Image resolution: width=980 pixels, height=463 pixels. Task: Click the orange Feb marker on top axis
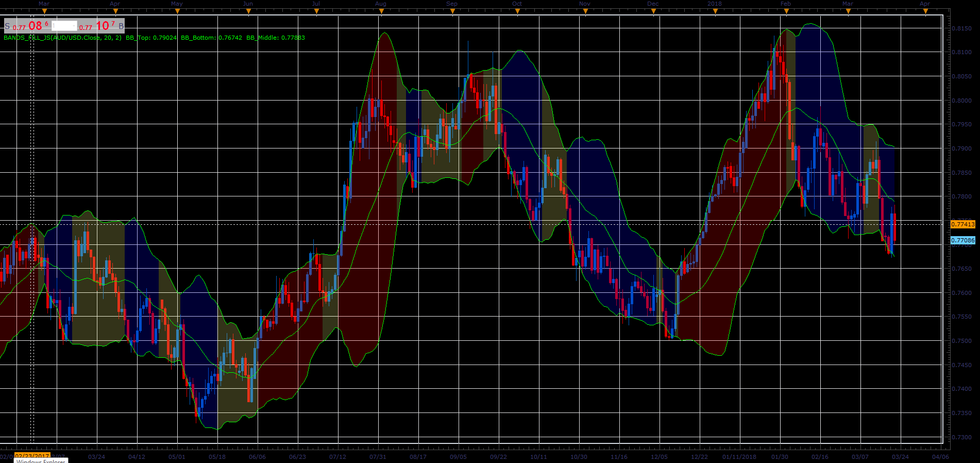(x=786, y=11)
